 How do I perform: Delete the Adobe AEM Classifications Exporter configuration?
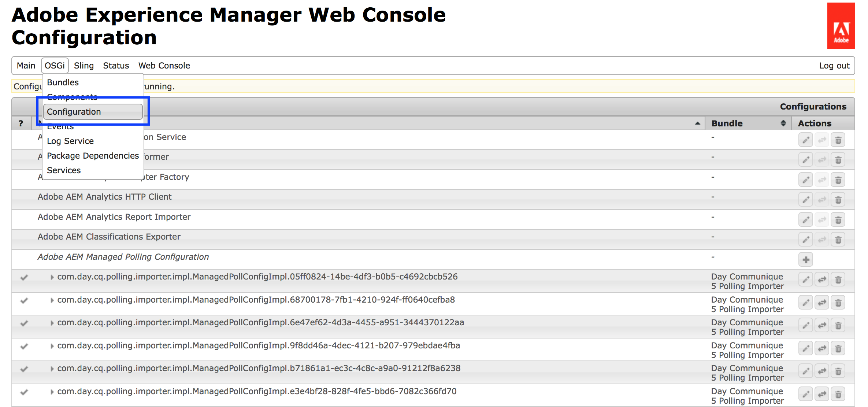(x=838, y=240)
